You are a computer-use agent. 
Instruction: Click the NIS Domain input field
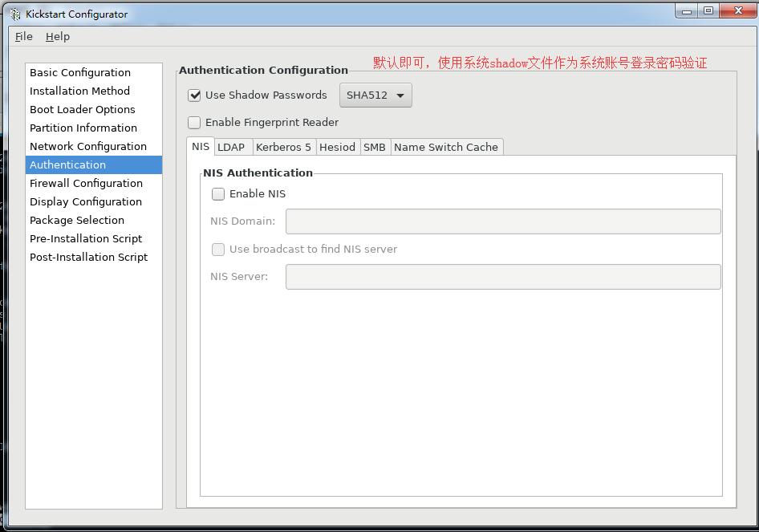tap(503, 221)
